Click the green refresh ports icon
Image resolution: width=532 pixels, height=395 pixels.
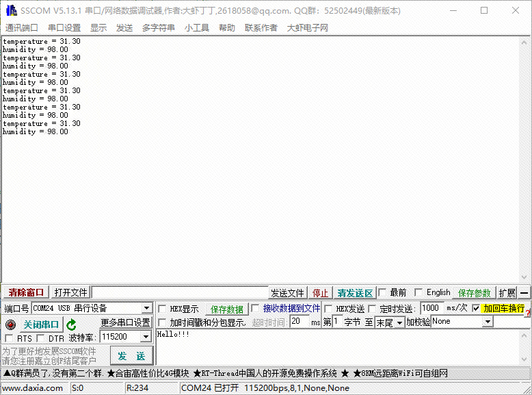(71, 324)
